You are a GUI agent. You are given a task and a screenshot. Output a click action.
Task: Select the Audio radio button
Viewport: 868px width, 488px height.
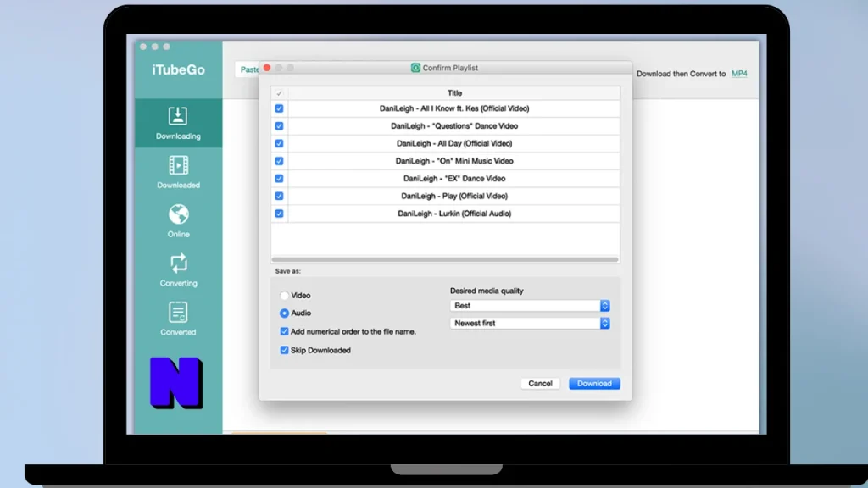[284, 313]
